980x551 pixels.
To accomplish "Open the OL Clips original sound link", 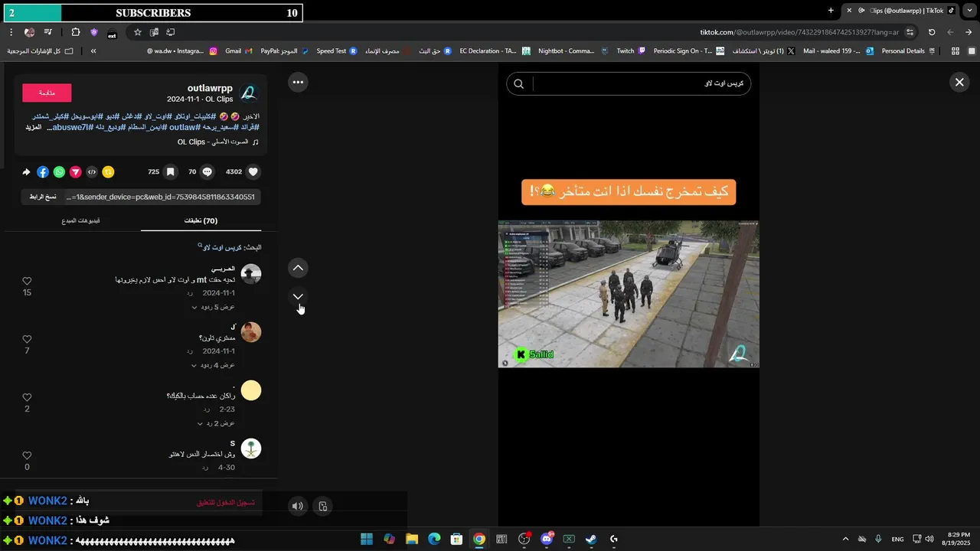I will click(x=218, y=142).
